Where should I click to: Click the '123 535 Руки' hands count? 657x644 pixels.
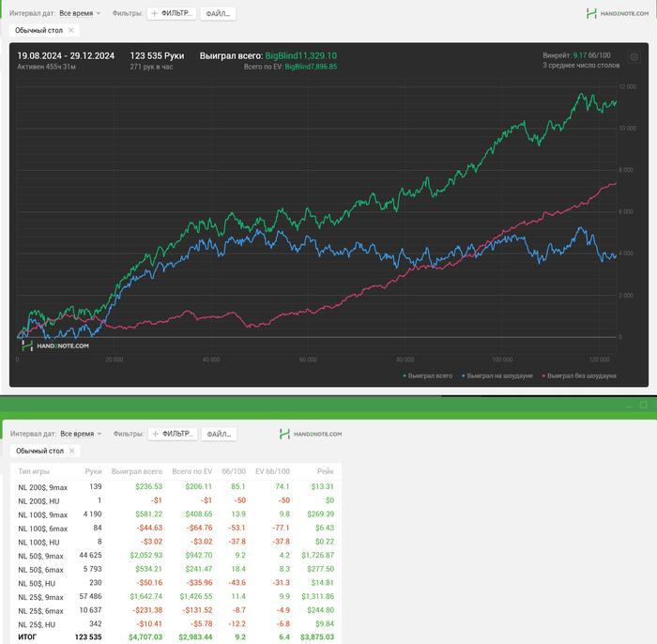[x=157, y=55]
